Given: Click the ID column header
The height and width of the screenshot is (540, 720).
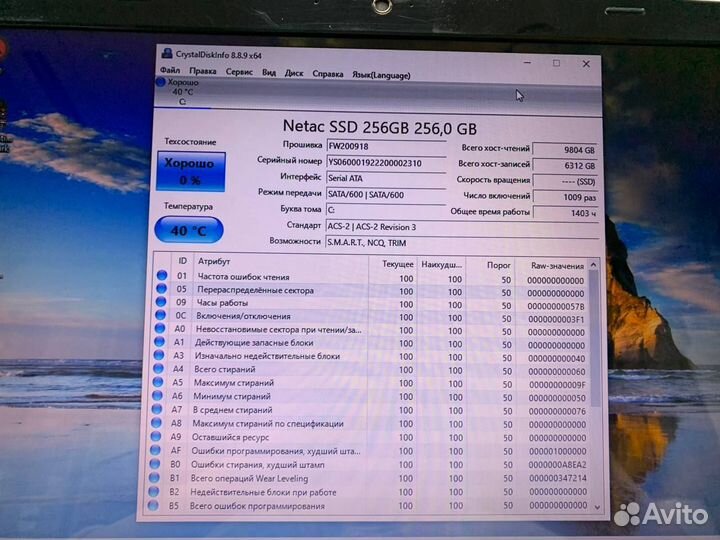Looking at the screenshot, I should coord(182,261).
